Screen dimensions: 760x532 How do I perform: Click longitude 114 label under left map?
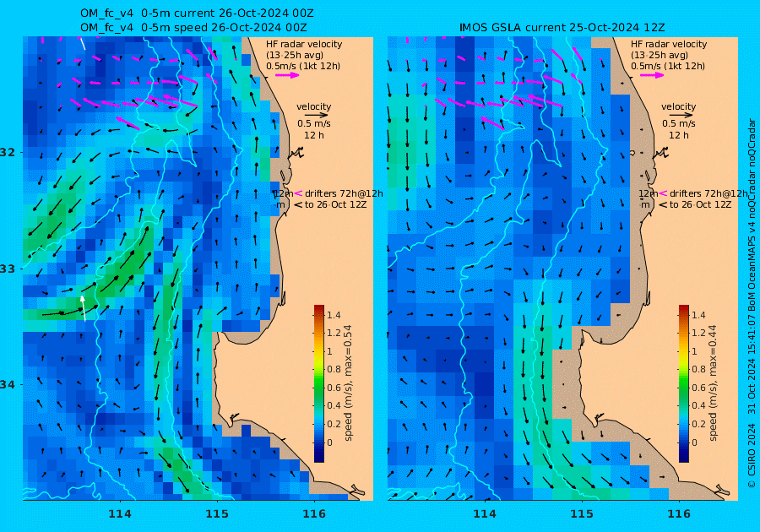point(120,513)
